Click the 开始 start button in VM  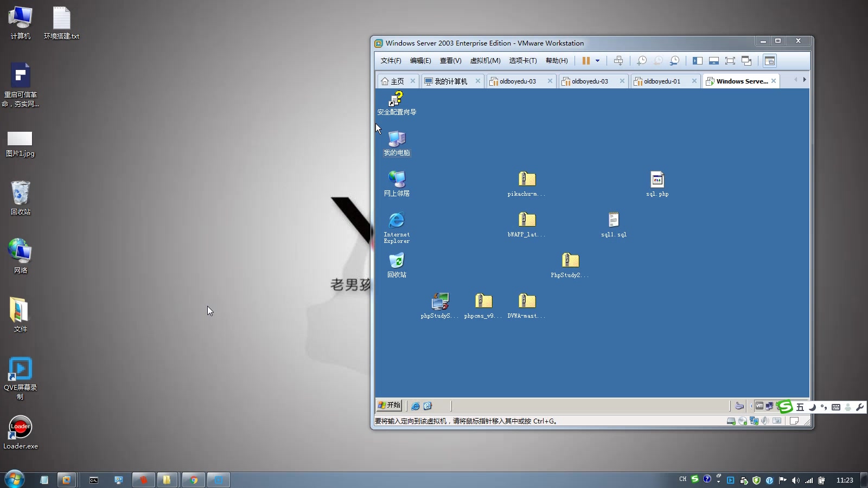pos(389,405)
